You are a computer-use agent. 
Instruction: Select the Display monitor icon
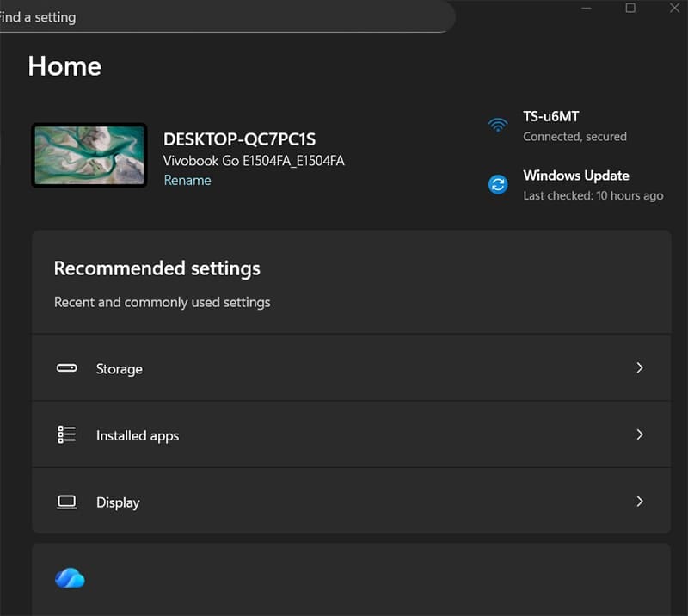66,502
